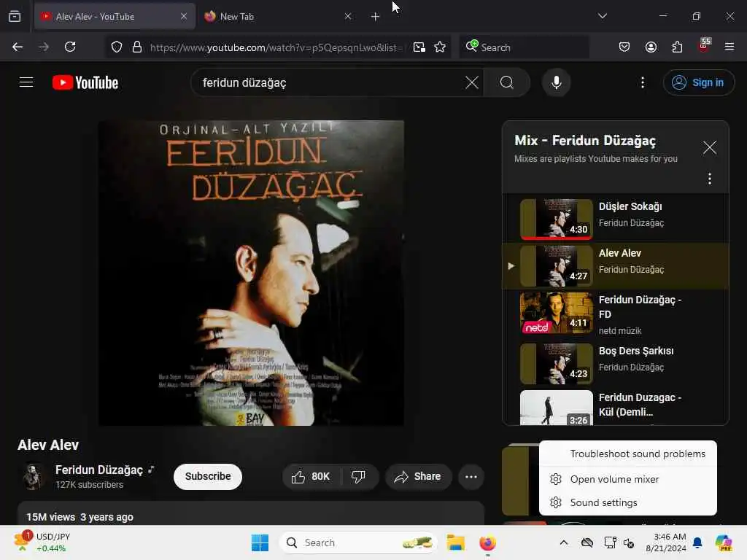Go back with the browser back arrow
747x560 pixels.
[18, 47]
